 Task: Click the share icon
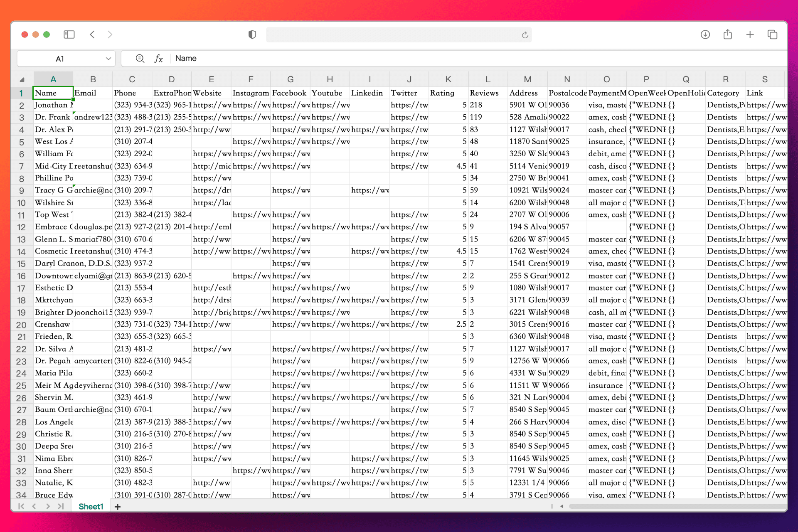727,34
